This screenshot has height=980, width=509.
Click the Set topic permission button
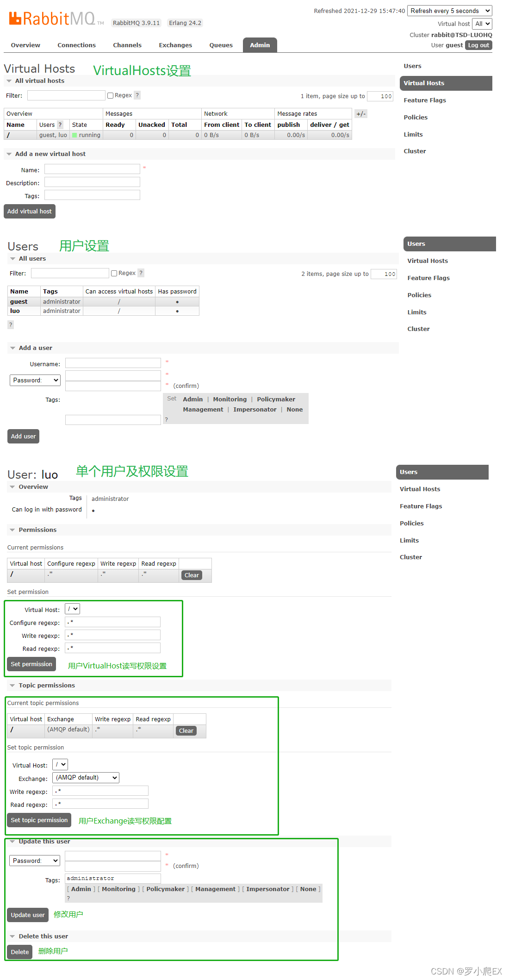point(39,820)
